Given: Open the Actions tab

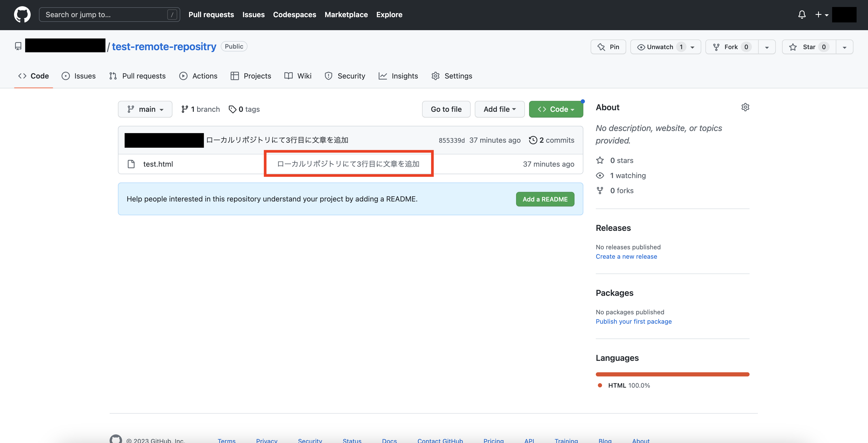Looking at the screenshot, I should (x=198, y=76).
